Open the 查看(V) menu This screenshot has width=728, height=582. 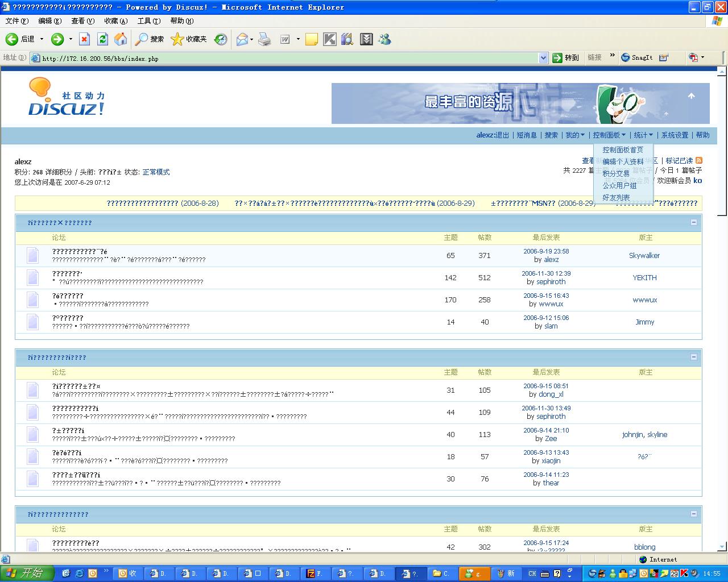click(83, 21)
